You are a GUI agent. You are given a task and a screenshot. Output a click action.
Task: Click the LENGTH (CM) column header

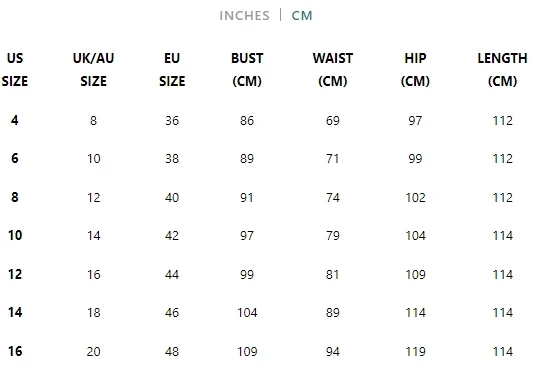pyautogui.click(x=502, y=70)
